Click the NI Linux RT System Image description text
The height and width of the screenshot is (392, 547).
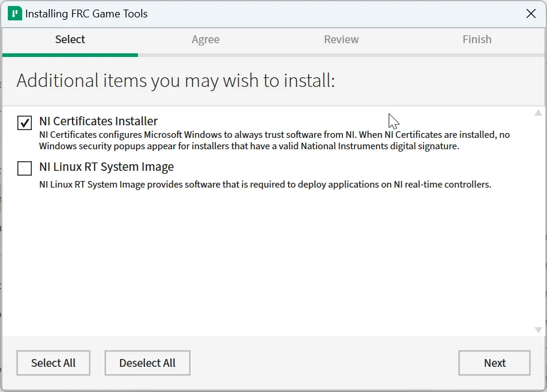point(265,185)
